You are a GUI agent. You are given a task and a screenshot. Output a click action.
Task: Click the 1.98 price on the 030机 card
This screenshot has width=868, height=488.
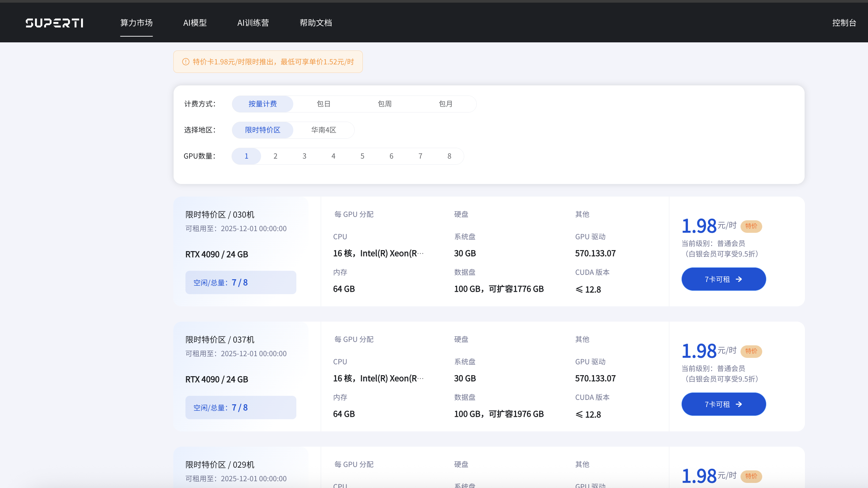[x=699, y=226]
